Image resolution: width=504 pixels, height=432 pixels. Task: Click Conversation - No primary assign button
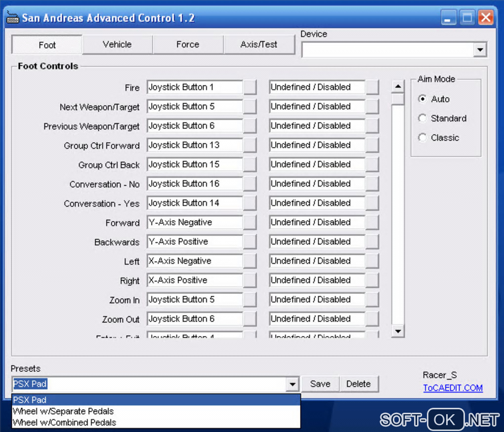click(250, 183)
